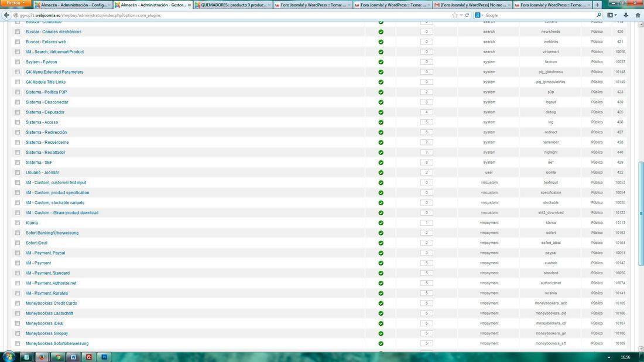Toggle enabled status icon for Usuario - Joomla!
The image size is (644, 362).
381,173
